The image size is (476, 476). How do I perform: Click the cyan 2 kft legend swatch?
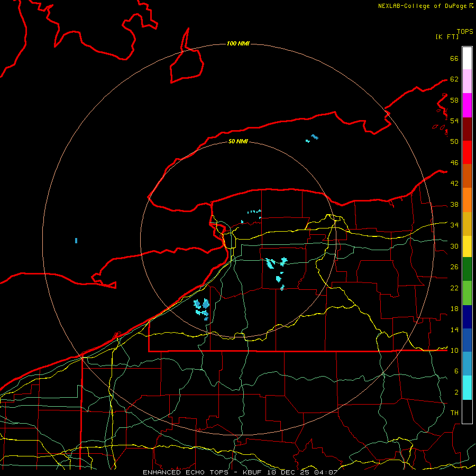tap(467, 388)
